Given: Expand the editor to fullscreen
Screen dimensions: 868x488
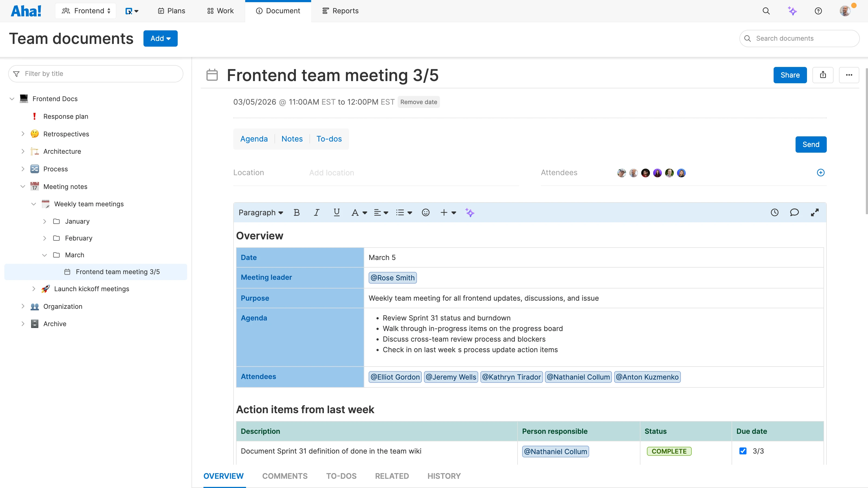Looking at the screenshot, I should (815, 213).
